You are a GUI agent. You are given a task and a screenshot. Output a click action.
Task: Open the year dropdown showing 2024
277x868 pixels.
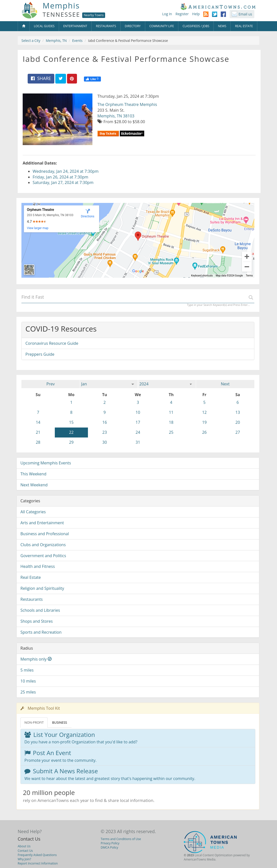click(167, 384)
